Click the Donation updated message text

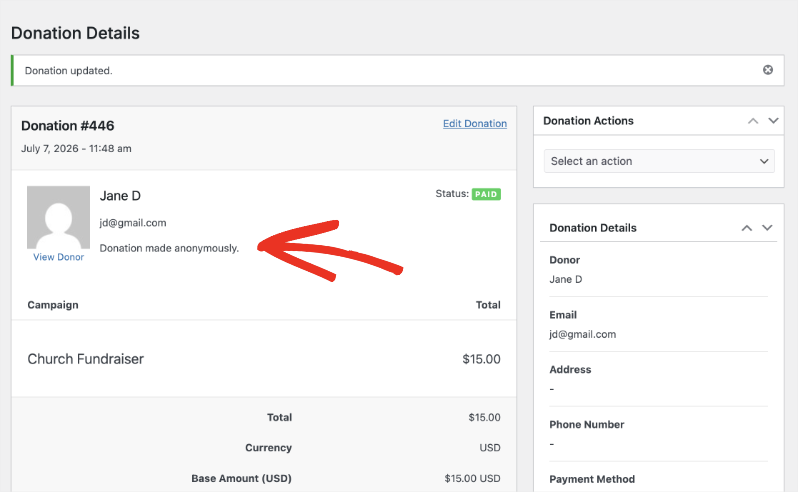click(x=69, y=71)
